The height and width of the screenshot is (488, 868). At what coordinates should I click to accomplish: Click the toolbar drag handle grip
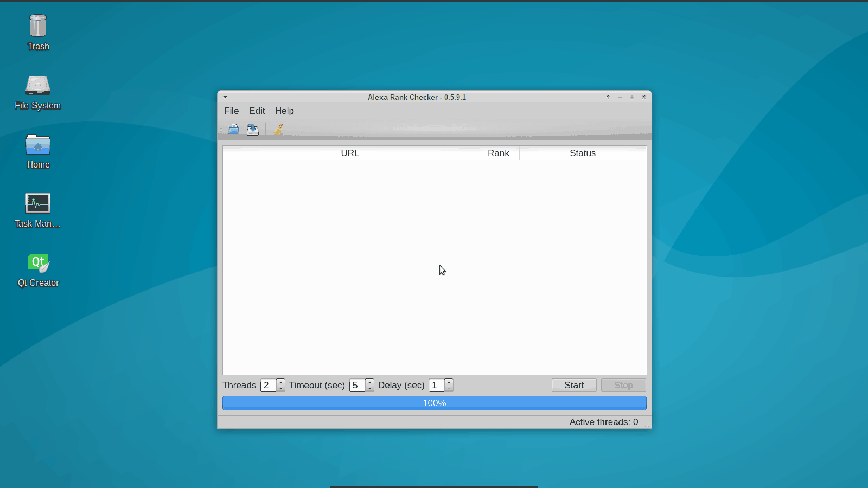pyautogui.click(x=221, y=129)
